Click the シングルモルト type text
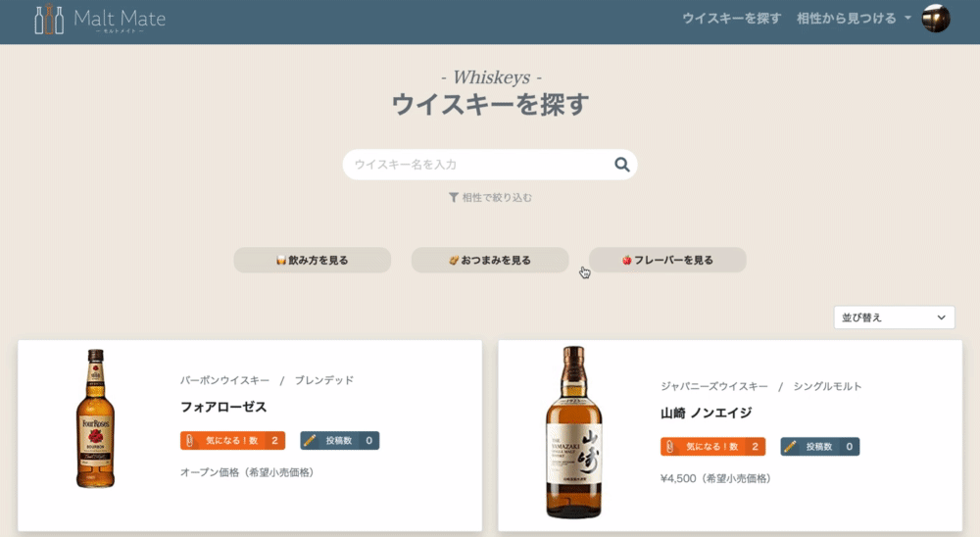The width and height of the screenshot is (980, 537). pos(827,386)
